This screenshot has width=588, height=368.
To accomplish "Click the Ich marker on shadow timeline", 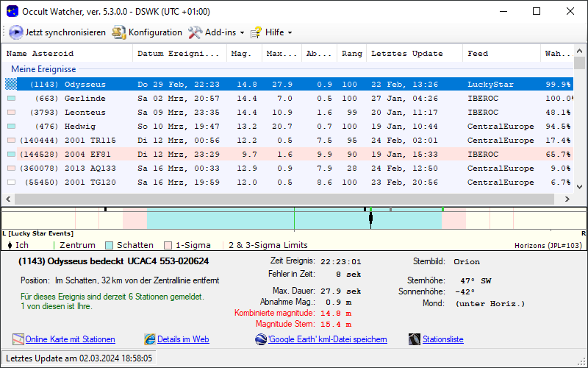I will click(x=370, y=217).
